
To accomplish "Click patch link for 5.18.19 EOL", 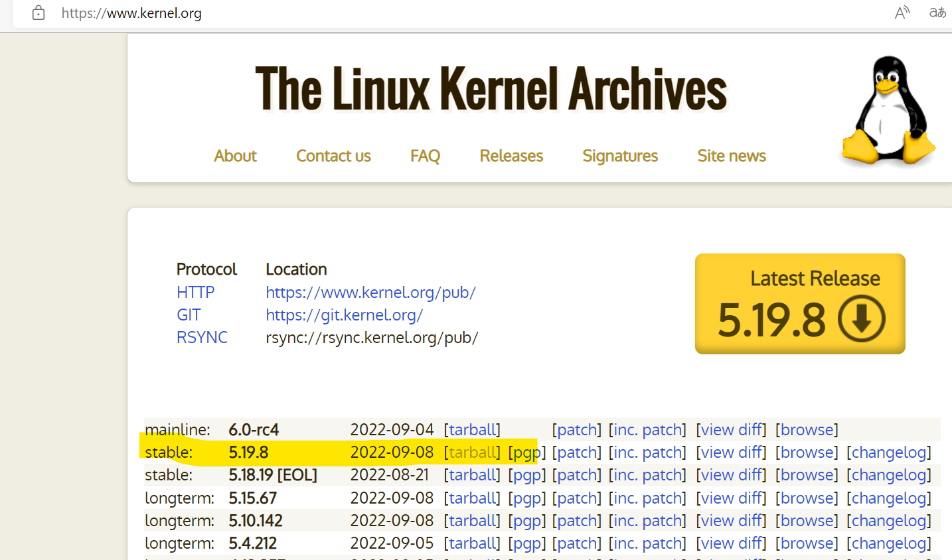I will tap(577, 475).
